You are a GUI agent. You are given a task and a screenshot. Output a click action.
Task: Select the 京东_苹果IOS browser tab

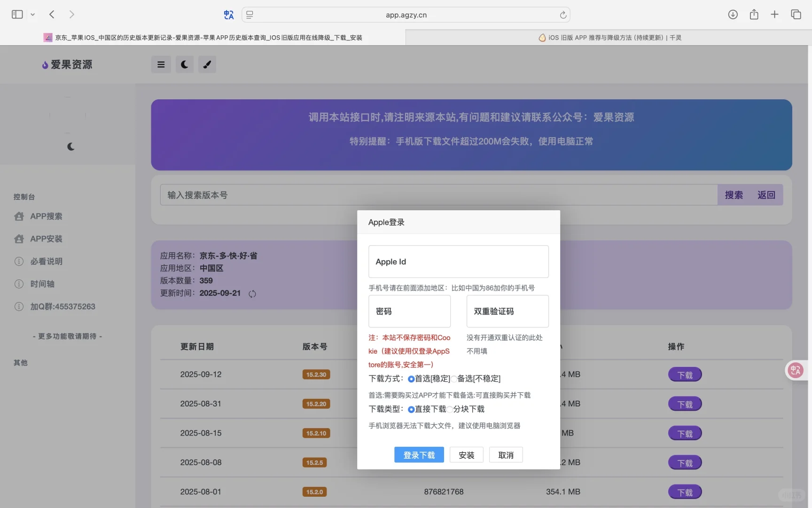point(202,37)
